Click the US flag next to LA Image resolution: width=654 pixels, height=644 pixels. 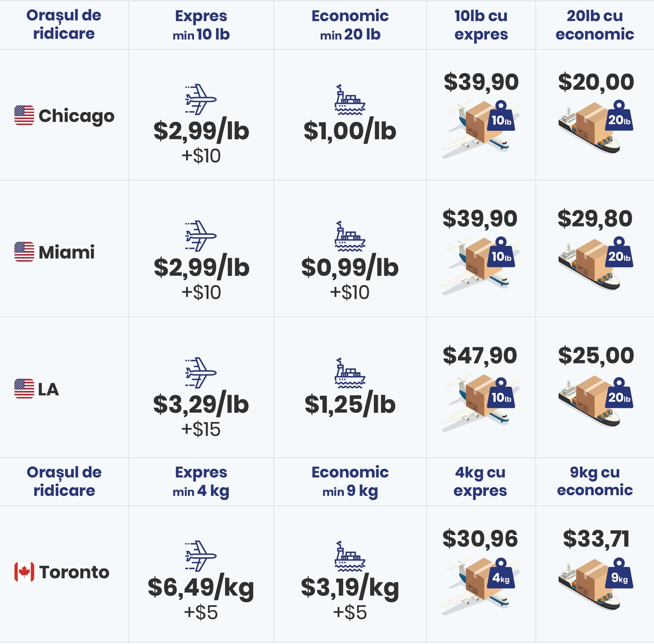[x=24, y=388]
